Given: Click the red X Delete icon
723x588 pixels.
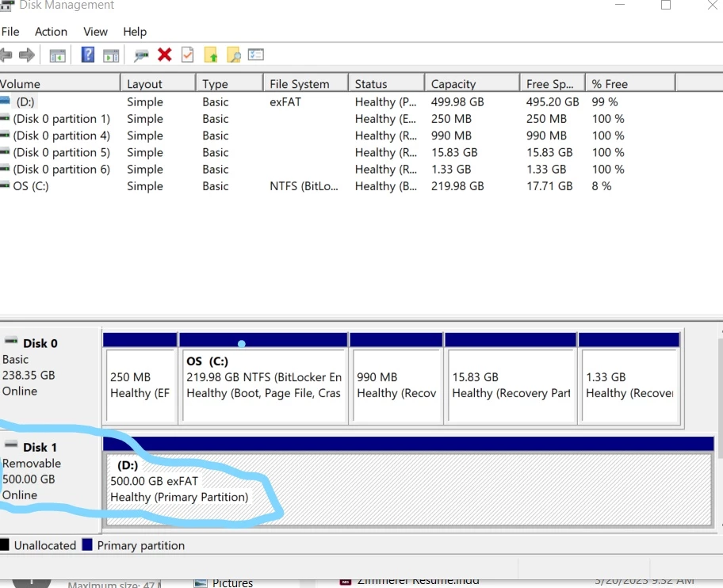Looking at the screenshot, I should [x=165, y=55].
